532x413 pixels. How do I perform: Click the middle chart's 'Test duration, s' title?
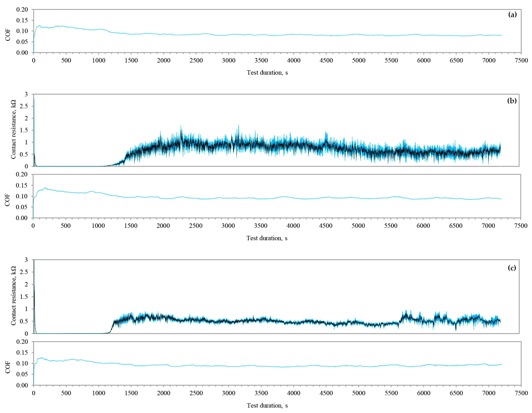267,238
